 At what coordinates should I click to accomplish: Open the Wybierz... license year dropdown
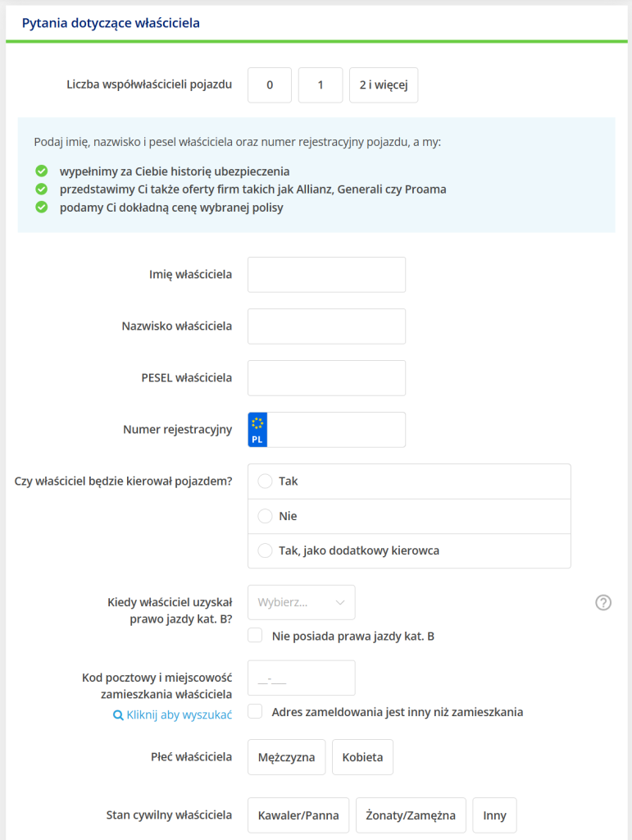point(301,602)
